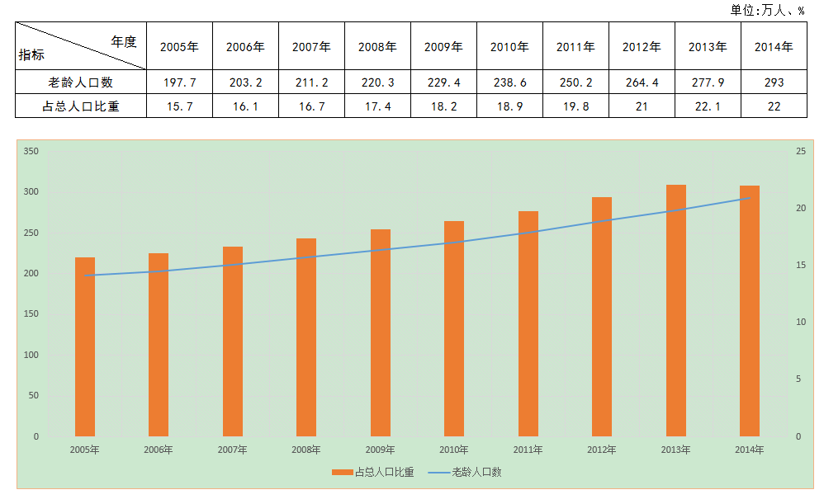This screenshot has height=504, width=824.
Task: Select table cell with value 197.7
Action: coord(179,82)
